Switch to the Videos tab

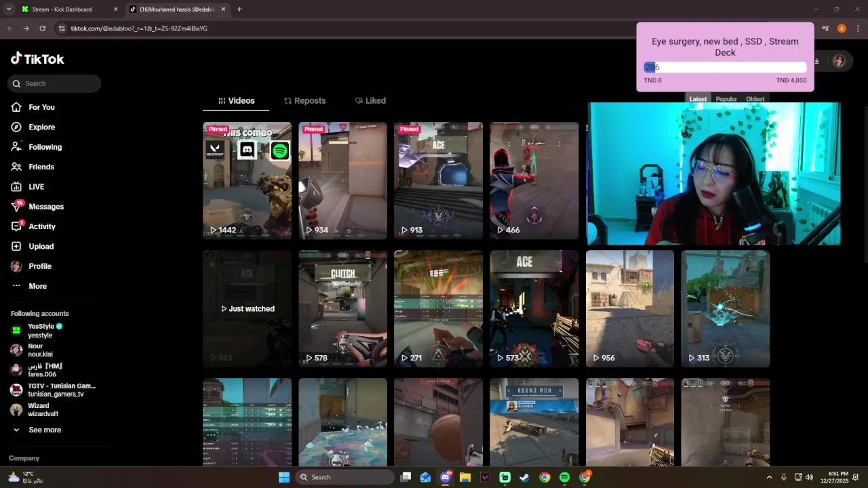point(236,100)
